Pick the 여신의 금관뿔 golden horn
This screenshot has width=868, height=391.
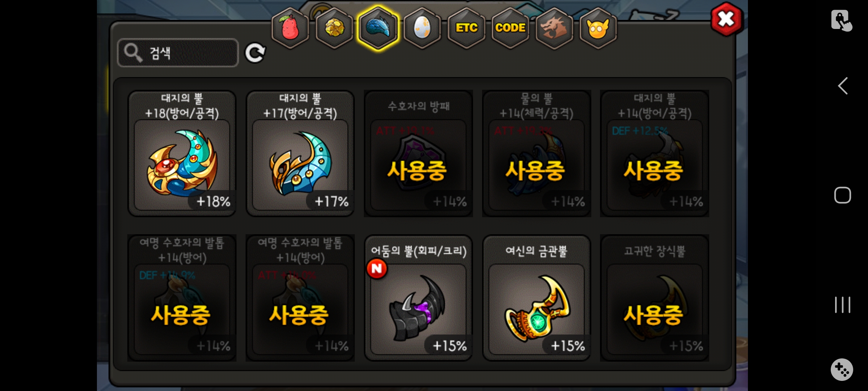coord(537,298)
